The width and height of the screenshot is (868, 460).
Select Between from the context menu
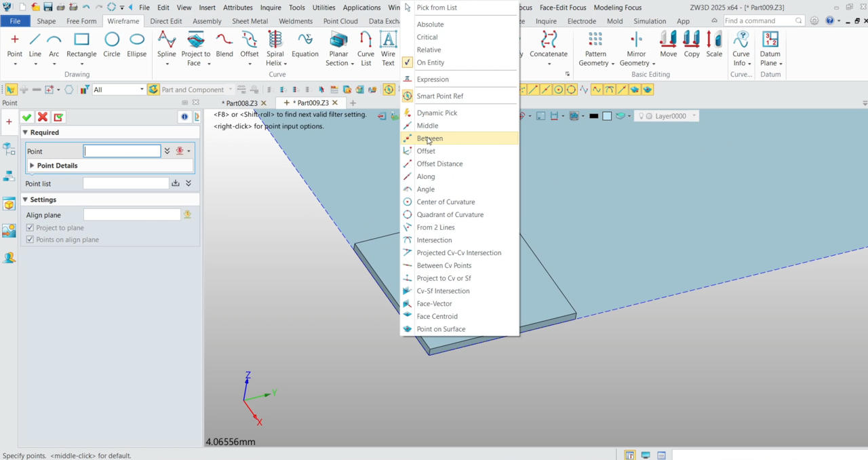(429, 138)
